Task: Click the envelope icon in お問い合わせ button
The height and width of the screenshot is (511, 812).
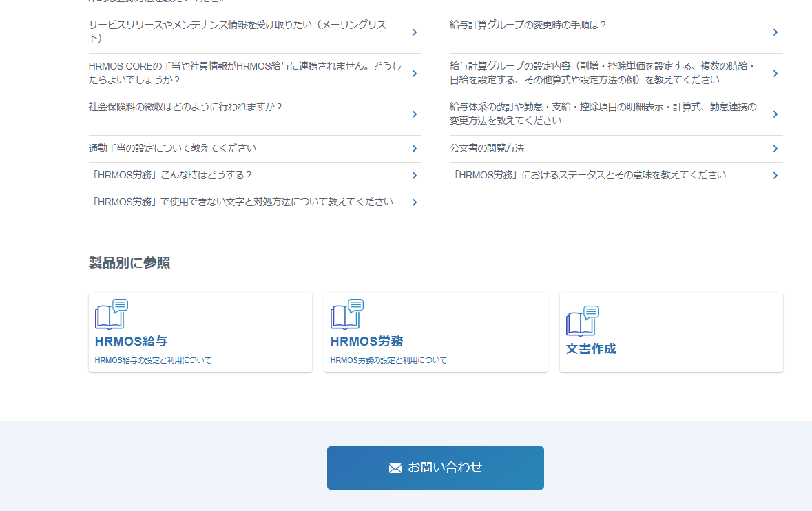Action: click(395, 468)
